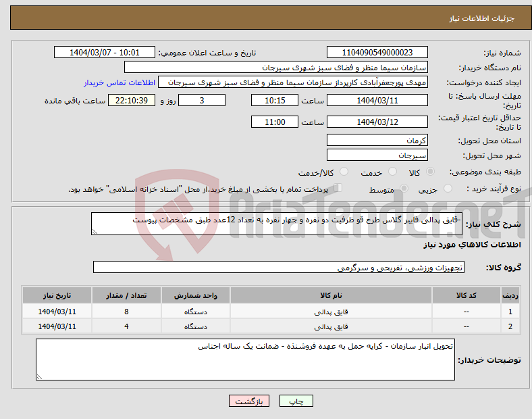Select the جزیی purchase type radio
Viewport: 532px width, 419px height.
[448, 189]
